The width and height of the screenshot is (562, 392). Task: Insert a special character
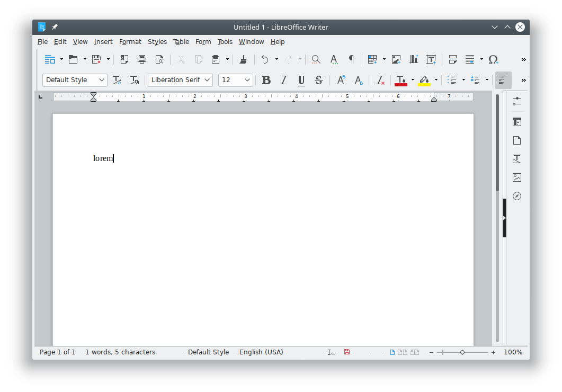pos(493,59)
